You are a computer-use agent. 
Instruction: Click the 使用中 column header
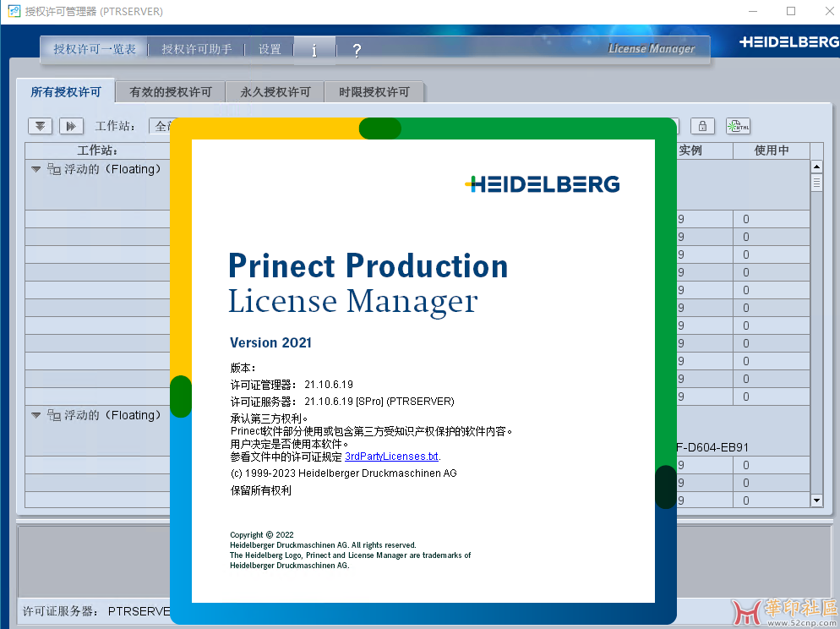click(772, 150)
